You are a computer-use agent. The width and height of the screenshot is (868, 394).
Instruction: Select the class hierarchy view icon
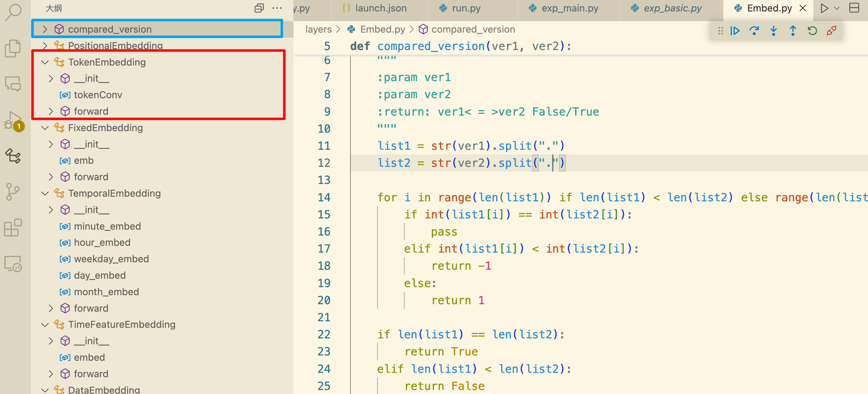point(13,156)
